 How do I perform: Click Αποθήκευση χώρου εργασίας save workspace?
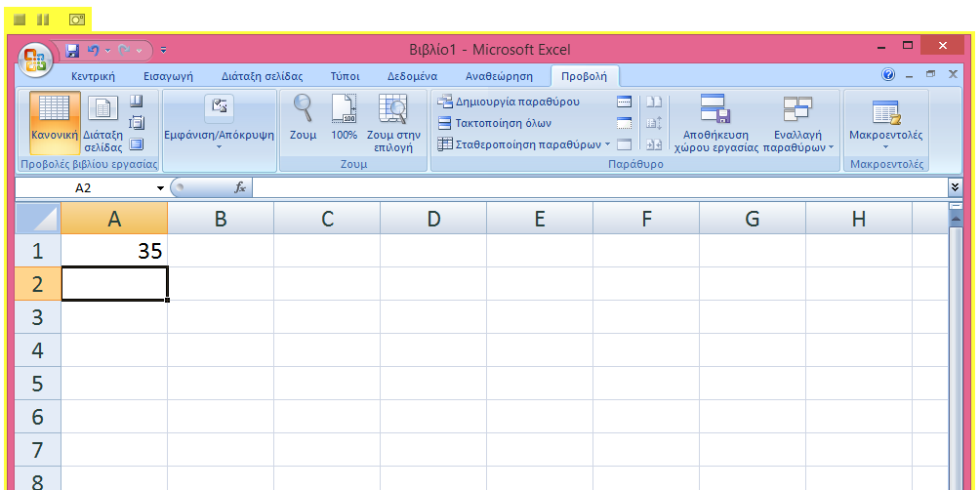point(715,124)
